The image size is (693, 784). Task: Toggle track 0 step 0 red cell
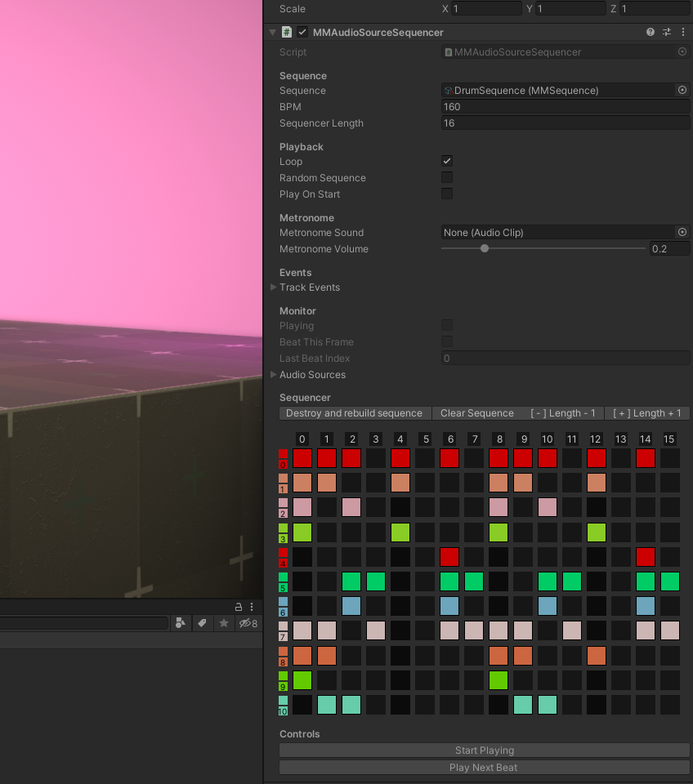point(302,458)
